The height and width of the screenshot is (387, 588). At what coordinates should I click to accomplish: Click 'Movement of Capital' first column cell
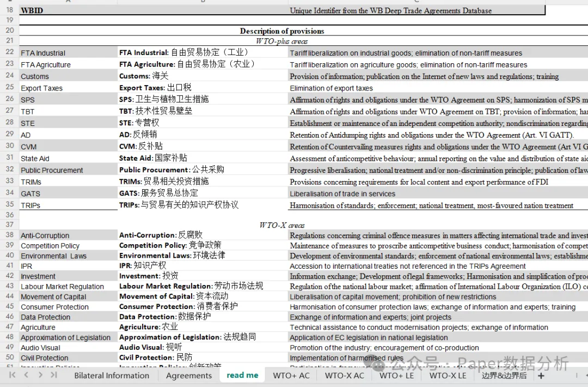coord(68,296)
